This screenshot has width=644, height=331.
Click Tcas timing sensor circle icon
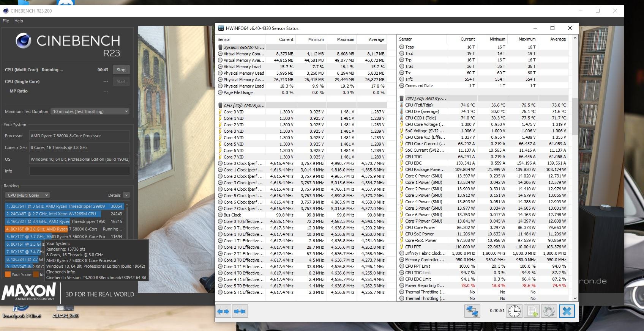[402, 47]
